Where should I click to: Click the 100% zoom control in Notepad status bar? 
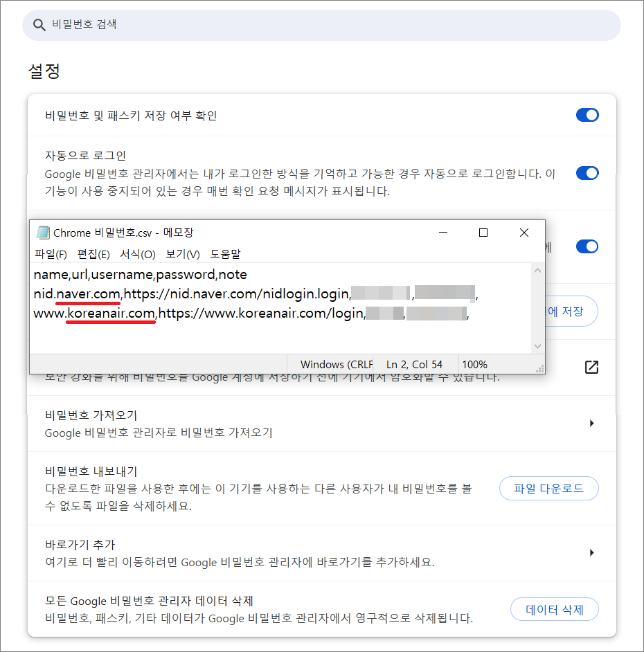477,364
